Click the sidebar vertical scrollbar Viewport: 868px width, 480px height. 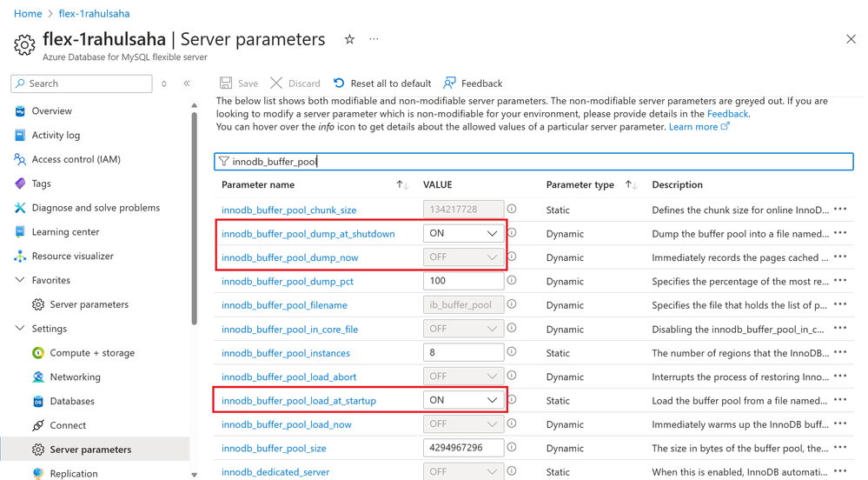click(195, 218)
